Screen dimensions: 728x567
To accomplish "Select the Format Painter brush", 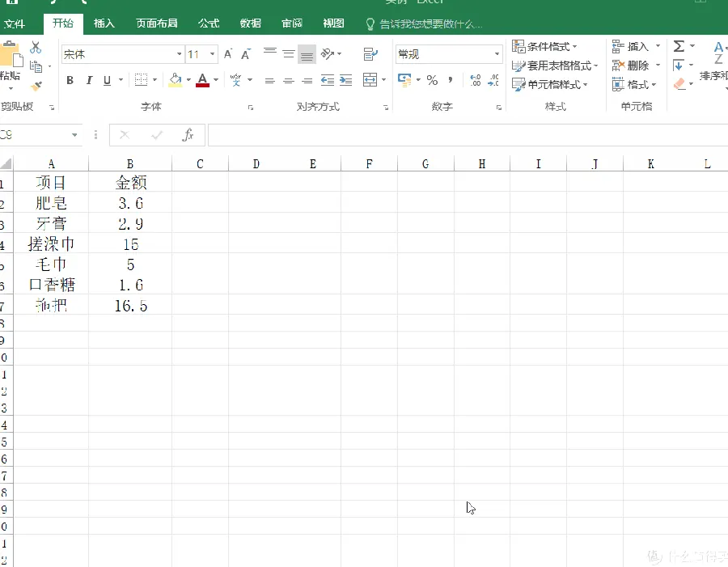I will [x=36, y=86].
